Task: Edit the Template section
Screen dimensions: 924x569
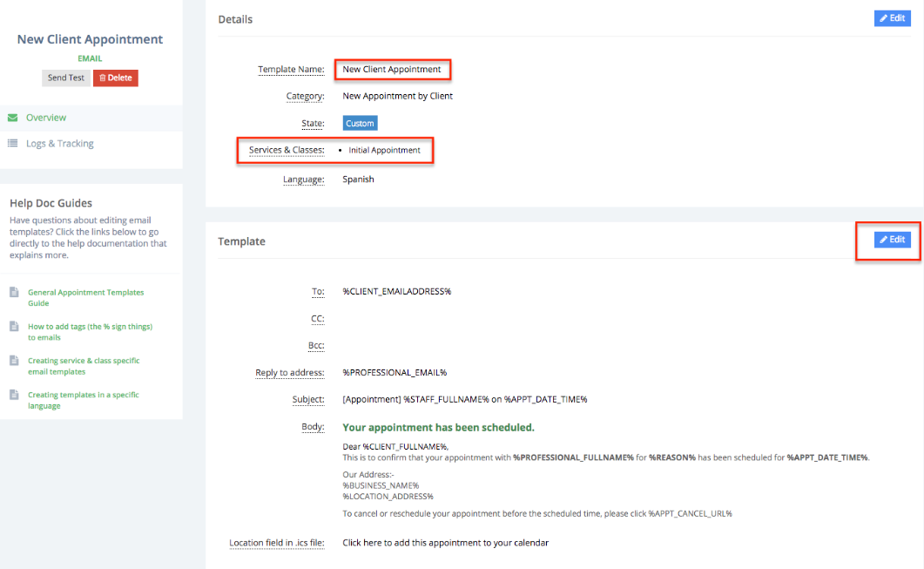Action: (892, 240)
